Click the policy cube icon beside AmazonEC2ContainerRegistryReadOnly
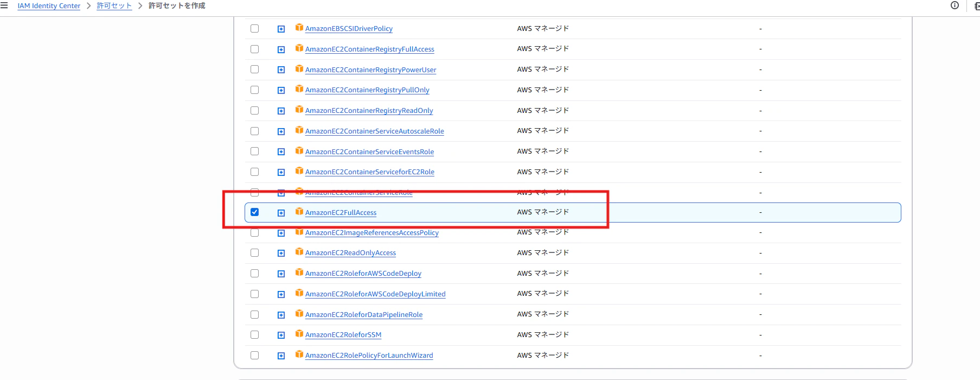The width and height of the screenshot is (980, 380). (x=299, y=110)
